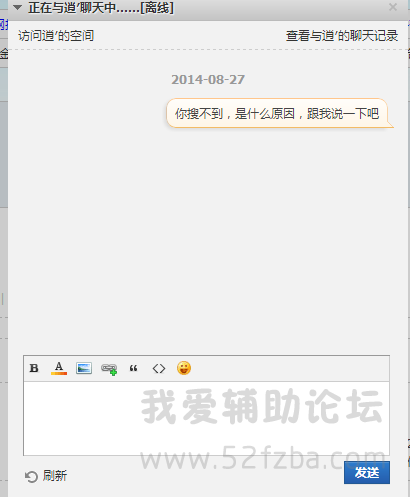Insert a quote block
410x497 pixels.
point(133,369)
